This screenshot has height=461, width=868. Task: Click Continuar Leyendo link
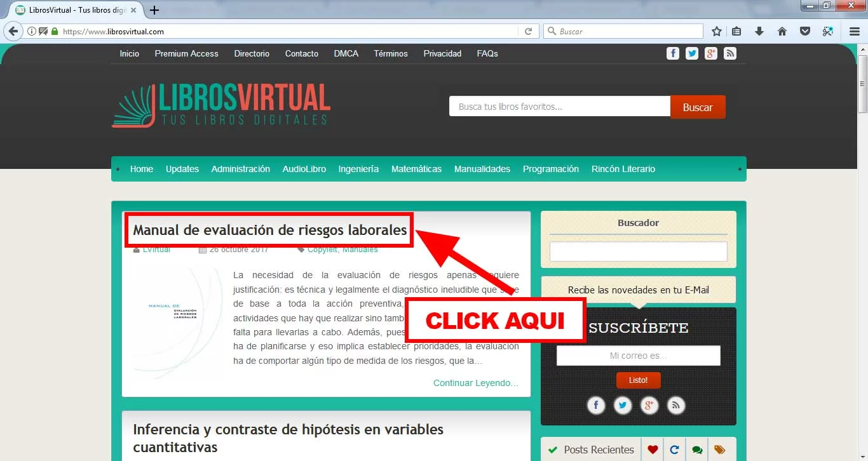coord(476,383)
